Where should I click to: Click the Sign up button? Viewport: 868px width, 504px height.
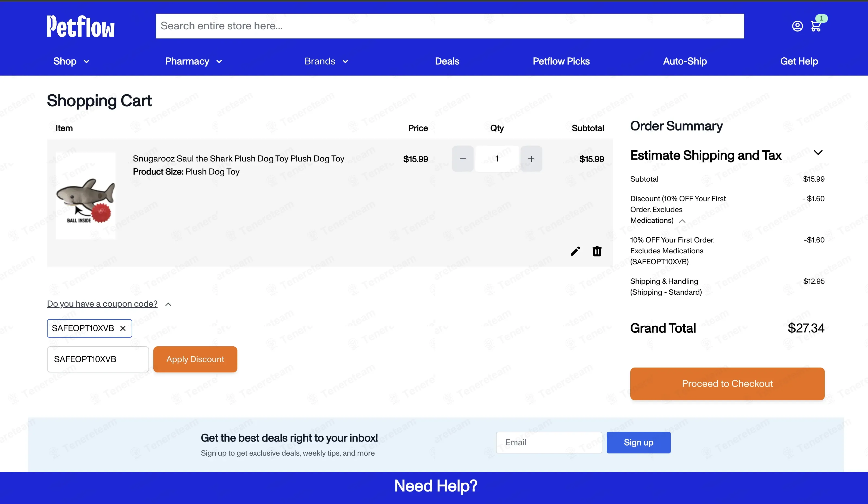click(638, 442)
